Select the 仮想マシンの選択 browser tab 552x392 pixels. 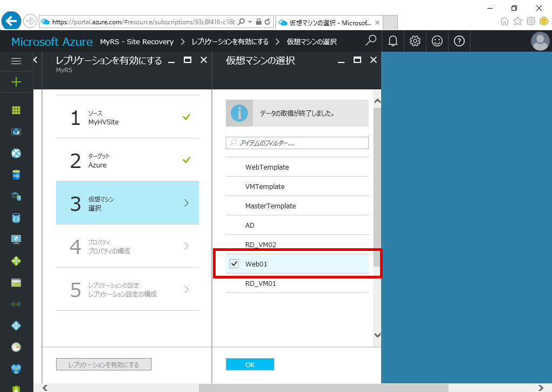pyautogui.click(x=329, y=23)
